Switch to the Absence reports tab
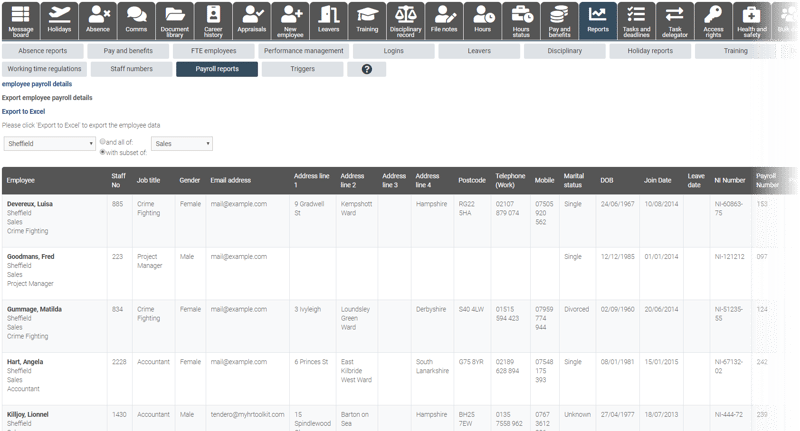 tap(43, 51)
